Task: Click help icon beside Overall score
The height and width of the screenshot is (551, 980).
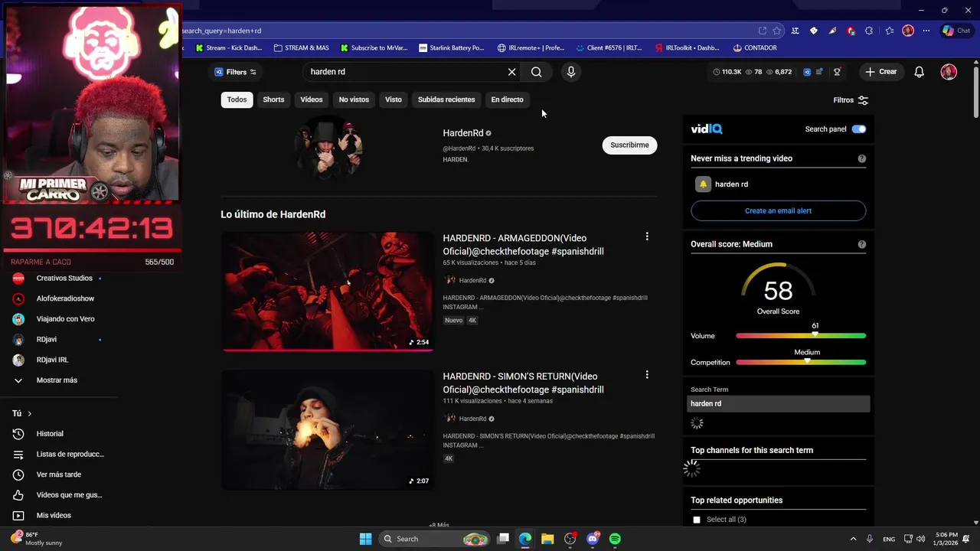Action: tap(862, 244)
